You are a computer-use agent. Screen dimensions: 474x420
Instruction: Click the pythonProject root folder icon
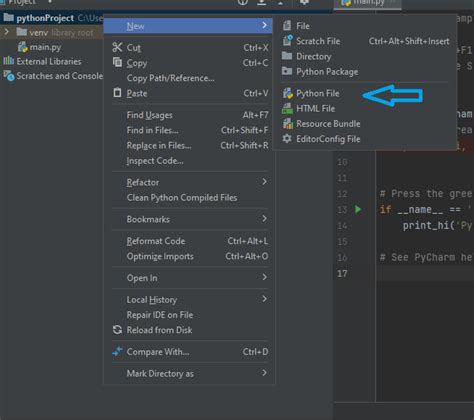8,17
